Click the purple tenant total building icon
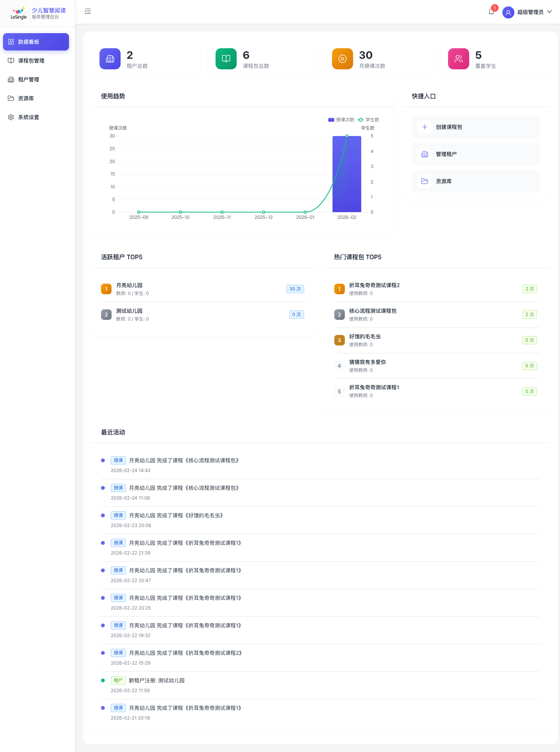Image resolution: width=560 pixels, height=752 pixels. [110, 59]
